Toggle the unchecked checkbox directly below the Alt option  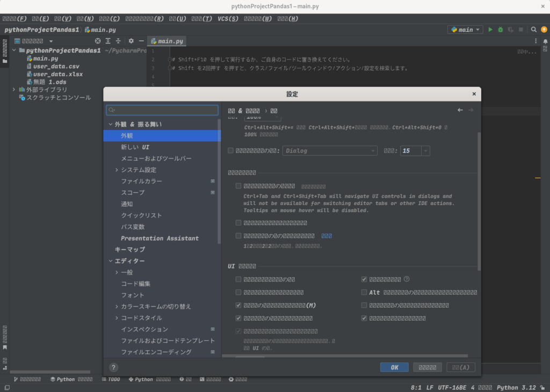click(x=364, y=305)
